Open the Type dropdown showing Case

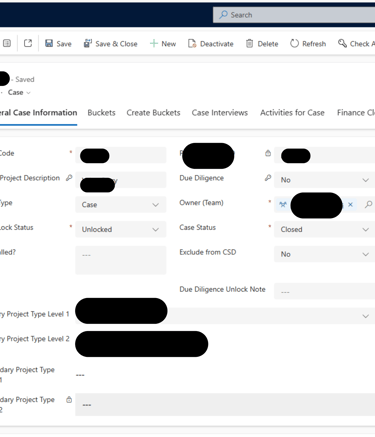pyautogui.click(x=121, y=205)
